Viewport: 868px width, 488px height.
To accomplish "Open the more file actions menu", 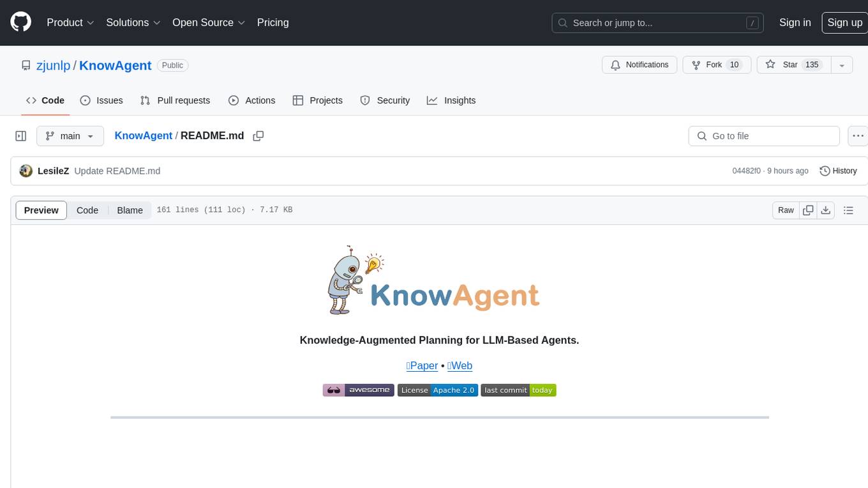I will [x=858, y=136].
